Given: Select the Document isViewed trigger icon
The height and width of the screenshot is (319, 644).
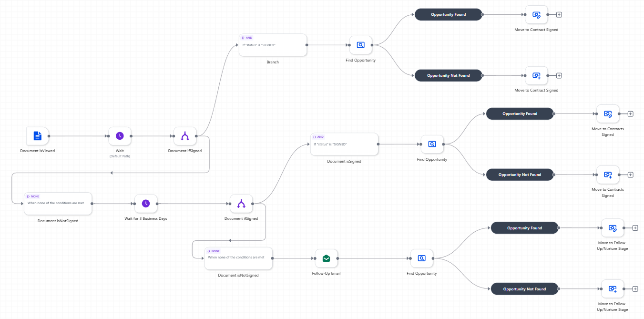Looking at the screenshot, I should [x=38, y=136].
